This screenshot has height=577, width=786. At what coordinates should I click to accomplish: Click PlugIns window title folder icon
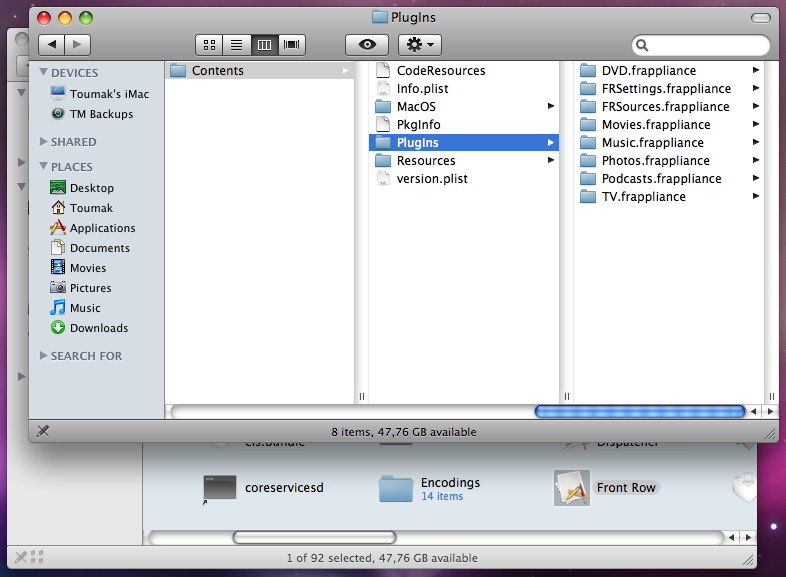coord(380,17)
